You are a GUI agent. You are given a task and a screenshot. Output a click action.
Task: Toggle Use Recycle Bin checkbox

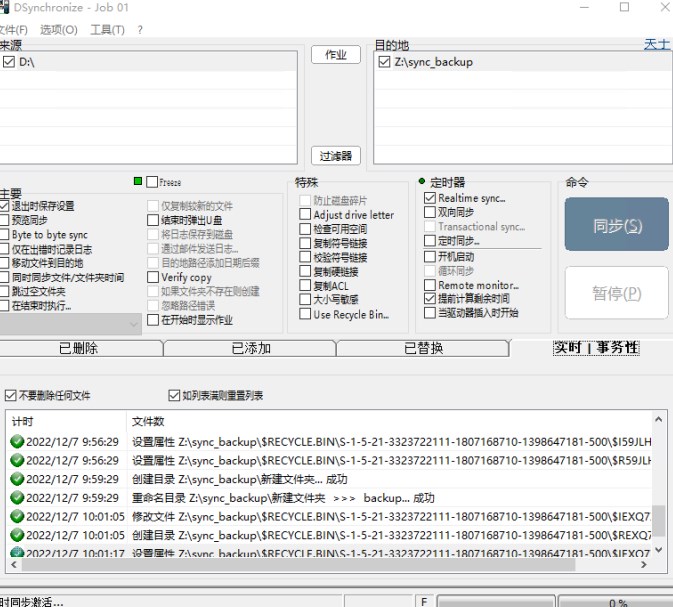point(305,314)
